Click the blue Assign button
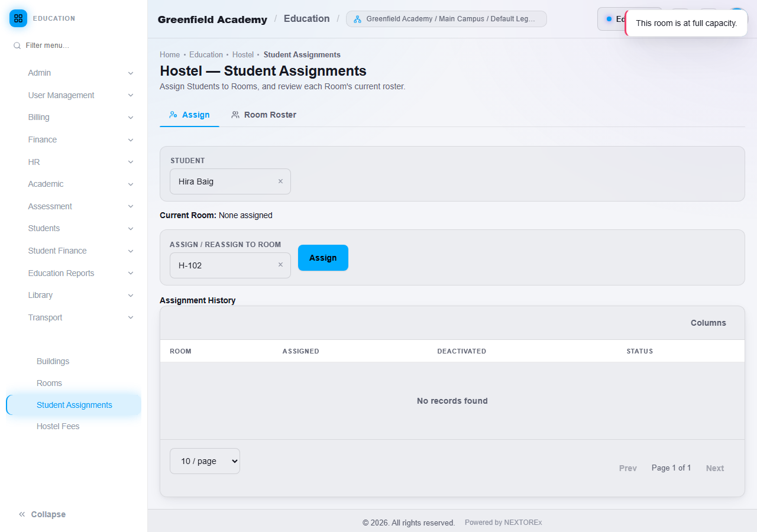Image resolution: width=757 pixels, height=532 pixels. click(x=323, y=258)
